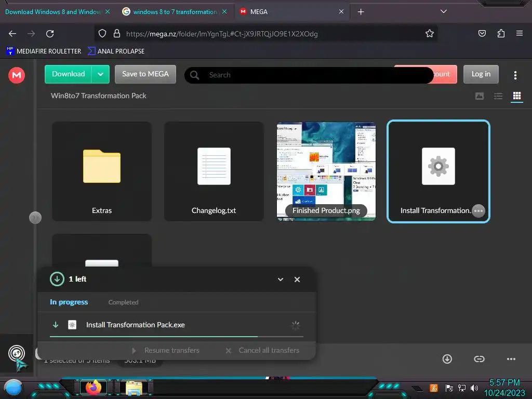Open a new browser tab with plus
Viewport: 532px width, 399px height.
(361, 12)
